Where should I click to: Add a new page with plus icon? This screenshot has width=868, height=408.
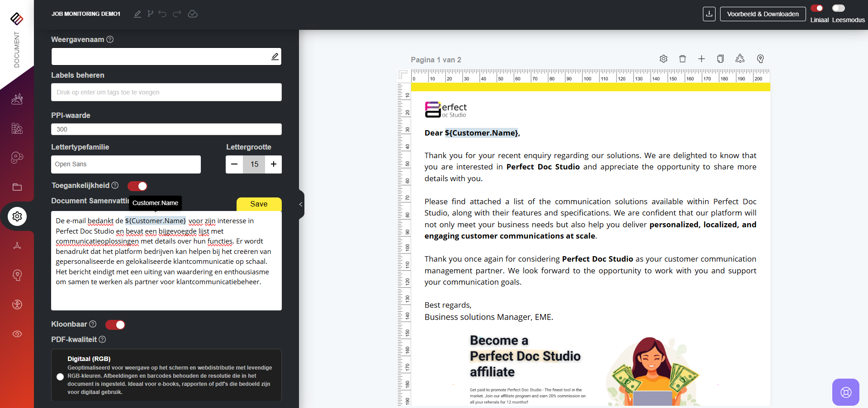tap(702, 59)
